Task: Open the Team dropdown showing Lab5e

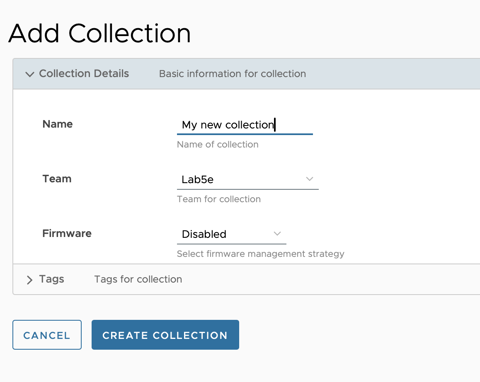Action: 248,179
